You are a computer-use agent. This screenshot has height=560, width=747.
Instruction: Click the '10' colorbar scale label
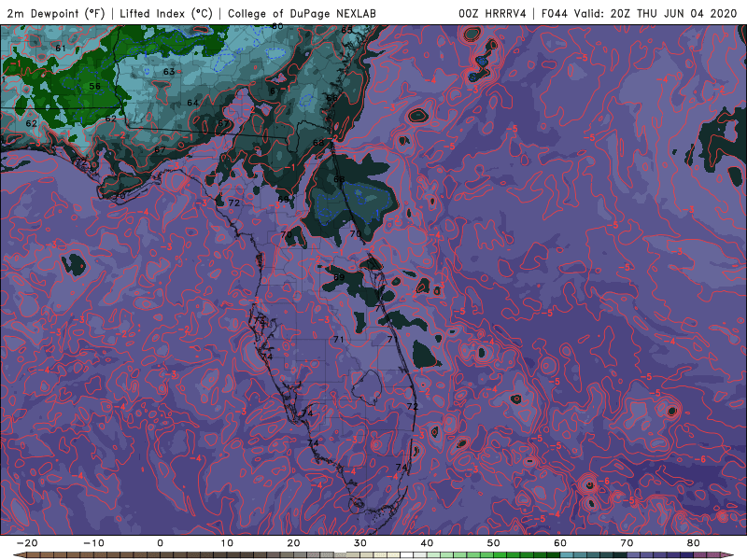[x=227, y=543]
